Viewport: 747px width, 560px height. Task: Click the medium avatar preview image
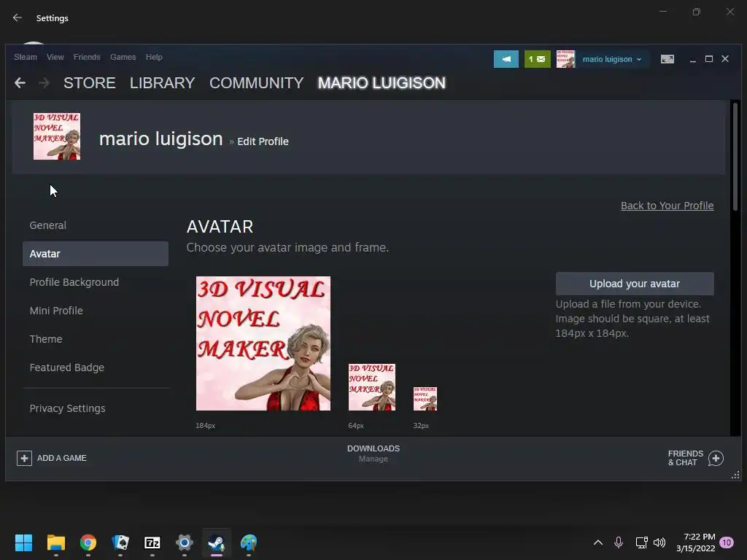pyautogui.click(x=371, y=387)
